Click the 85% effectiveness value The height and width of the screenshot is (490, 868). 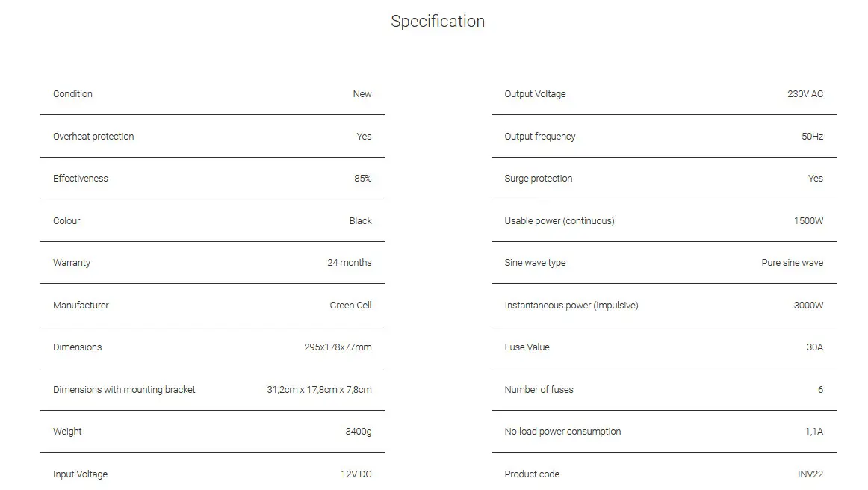(x=362, y=179)
